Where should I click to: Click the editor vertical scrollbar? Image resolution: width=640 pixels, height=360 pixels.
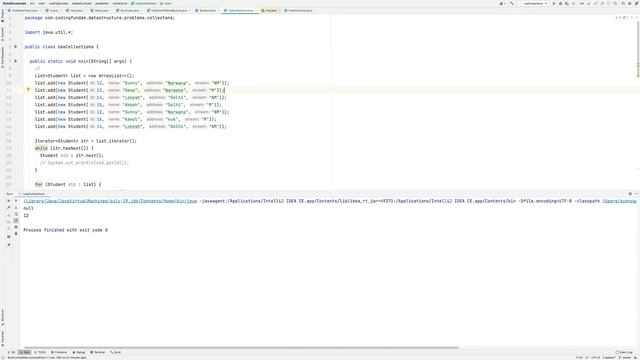click(638, 49)
